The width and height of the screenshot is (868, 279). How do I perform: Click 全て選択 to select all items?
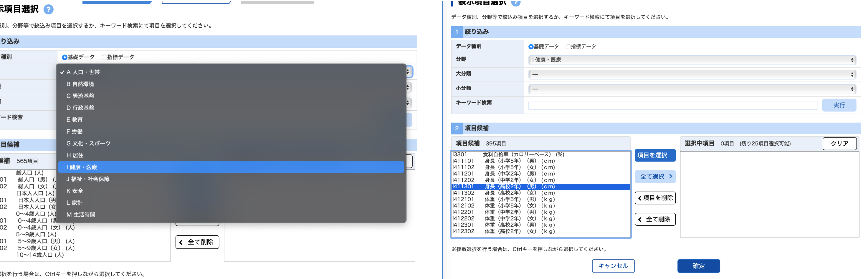[x=655, y=176]
